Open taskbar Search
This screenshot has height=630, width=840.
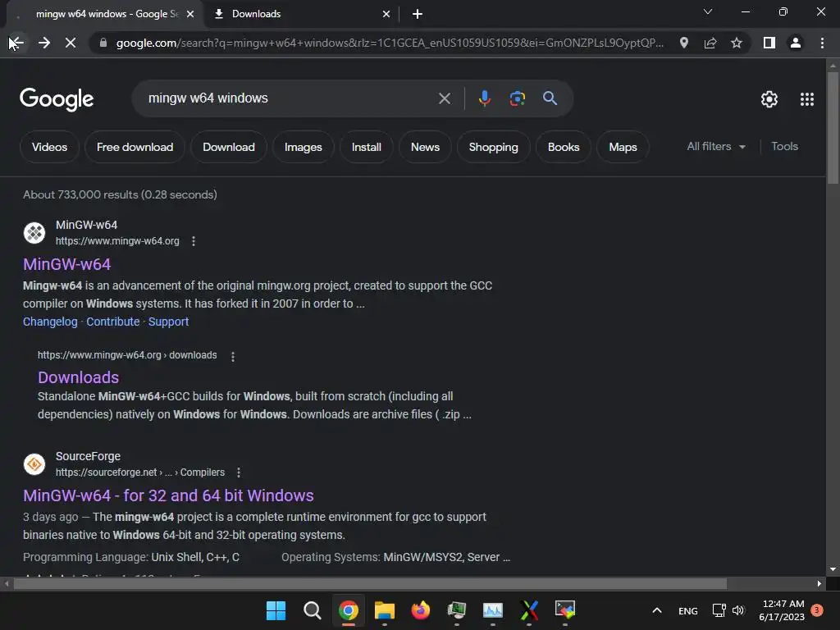(x=312, y=610)
